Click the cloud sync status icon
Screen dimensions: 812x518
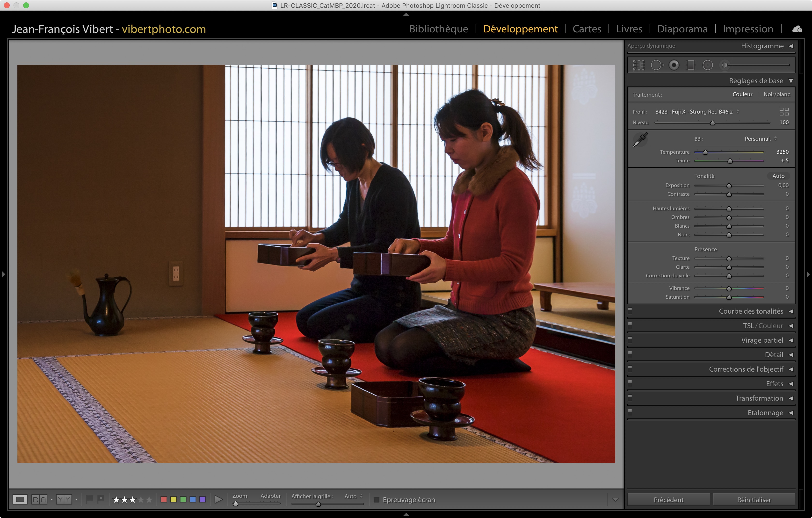coord(797,29)
